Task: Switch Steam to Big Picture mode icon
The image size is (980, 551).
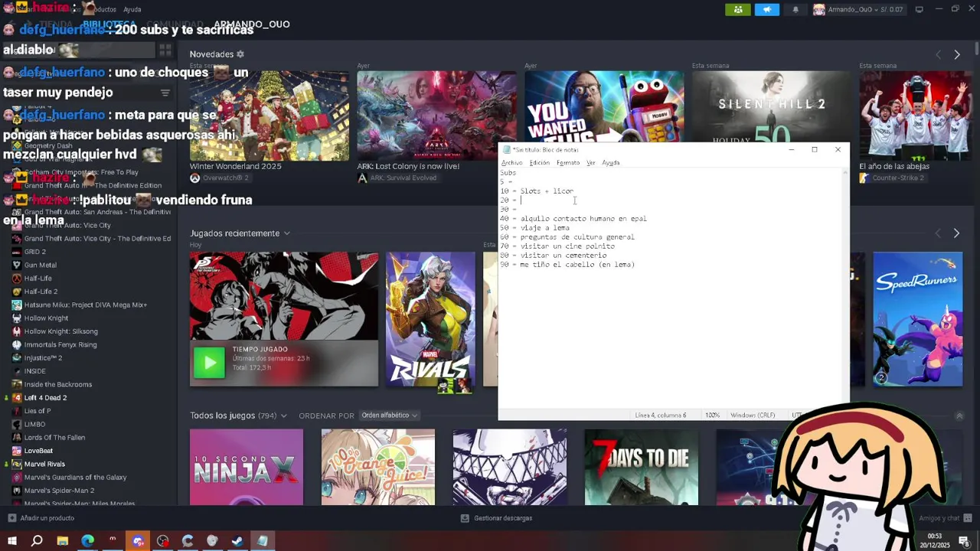Action: pyautogui.click(x=920, y=9)
